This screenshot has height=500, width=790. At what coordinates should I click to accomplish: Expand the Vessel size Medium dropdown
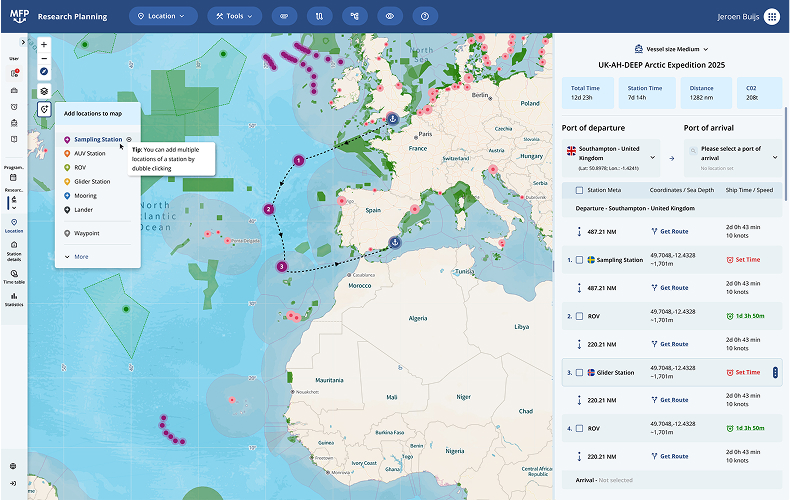pyautogui.click(x=671, y=48)
